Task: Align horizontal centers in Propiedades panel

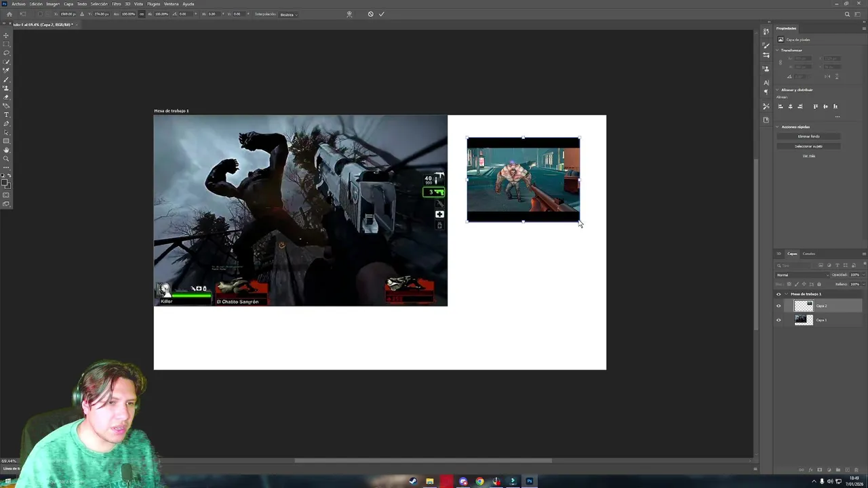Action: click(x=790, y=106)
